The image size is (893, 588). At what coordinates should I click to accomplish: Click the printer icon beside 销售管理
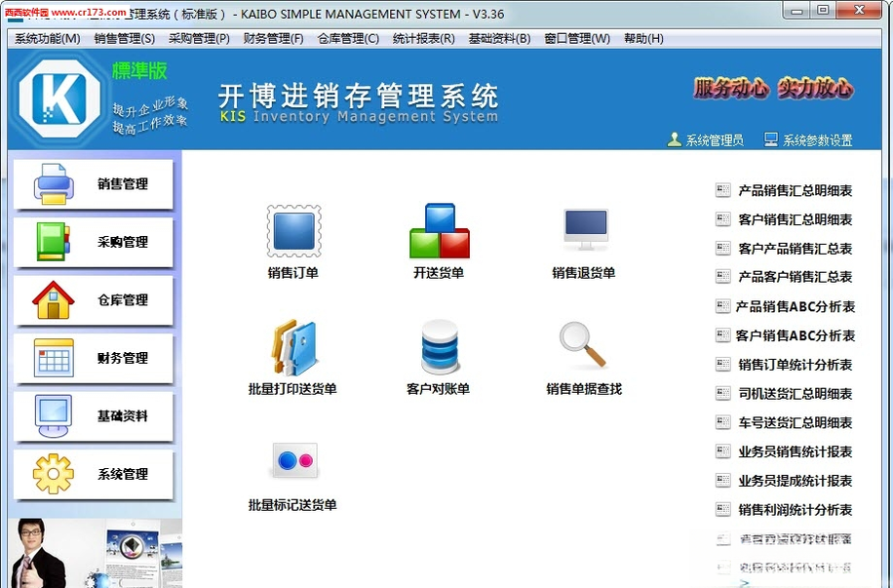click(x=54, y=183)
